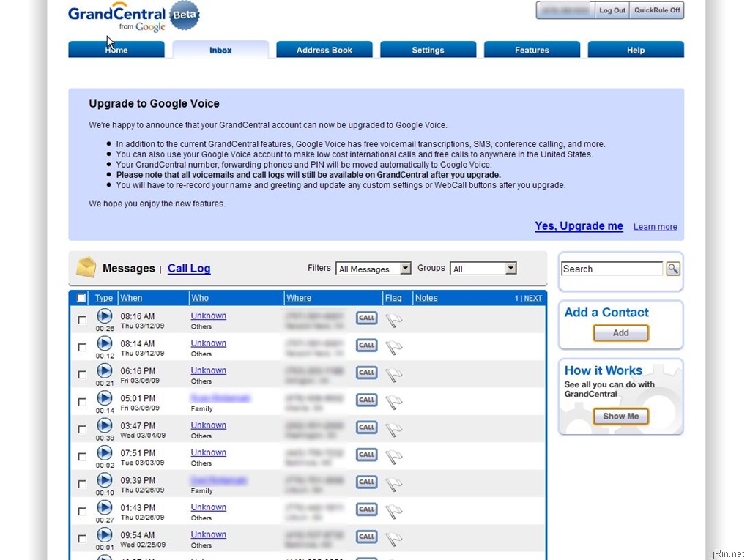This screenshot has height=560, width=750.
Task: Click Yes, Upgrade me link
Action: tap(579, 225)
